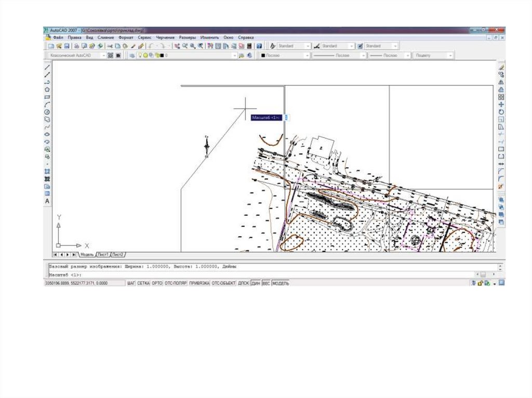Screen dimensions: 532x398
Task: Choose the Rectangle drawing tool
Action: 47,97
